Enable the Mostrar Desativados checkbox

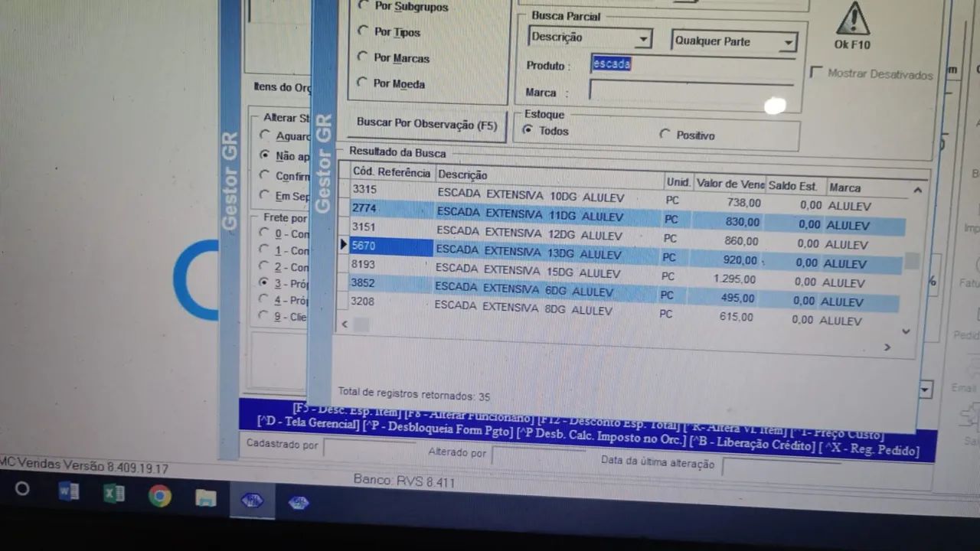pos(816,72)
